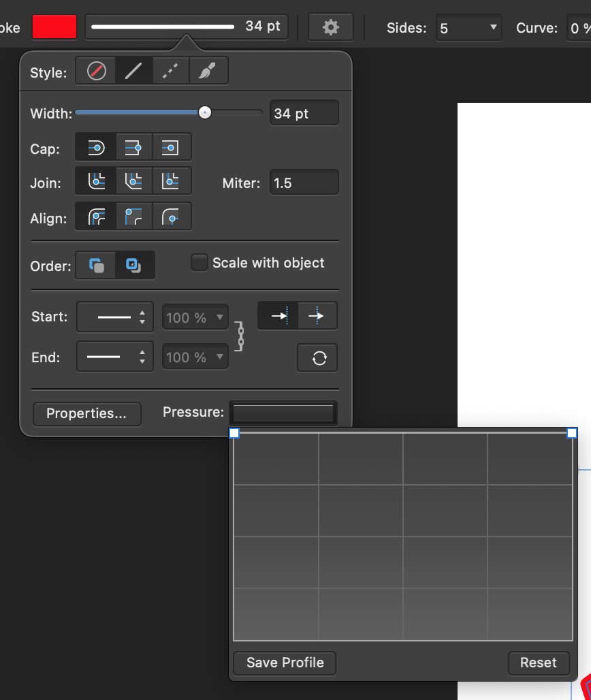The height and width of the screenshot is (700, 591).
Task: Align stroke to center
Action: point(96,217)
